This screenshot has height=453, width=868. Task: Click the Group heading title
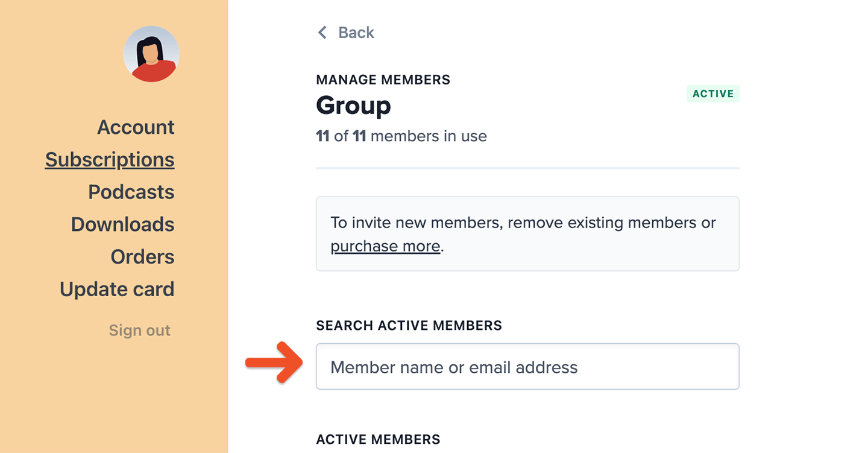point(353,106)
